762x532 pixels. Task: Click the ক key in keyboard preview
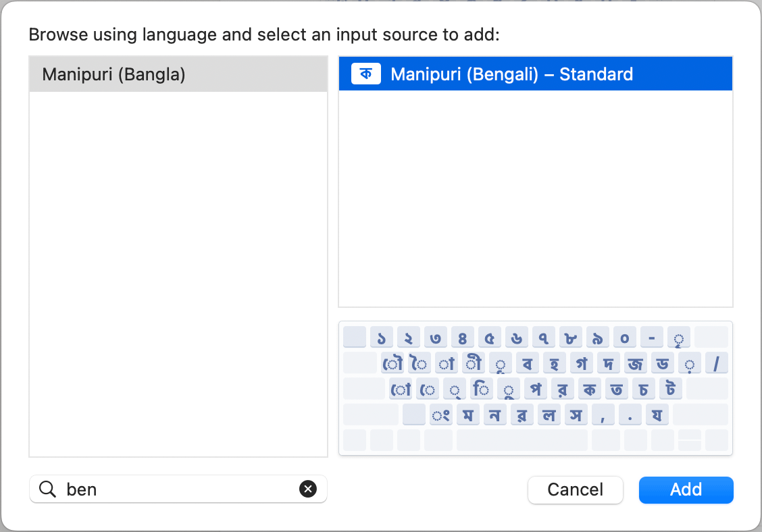590,389
